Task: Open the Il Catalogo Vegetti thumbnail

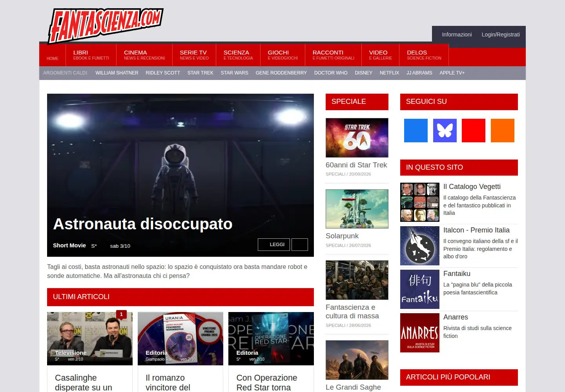Action: point(420,202)
